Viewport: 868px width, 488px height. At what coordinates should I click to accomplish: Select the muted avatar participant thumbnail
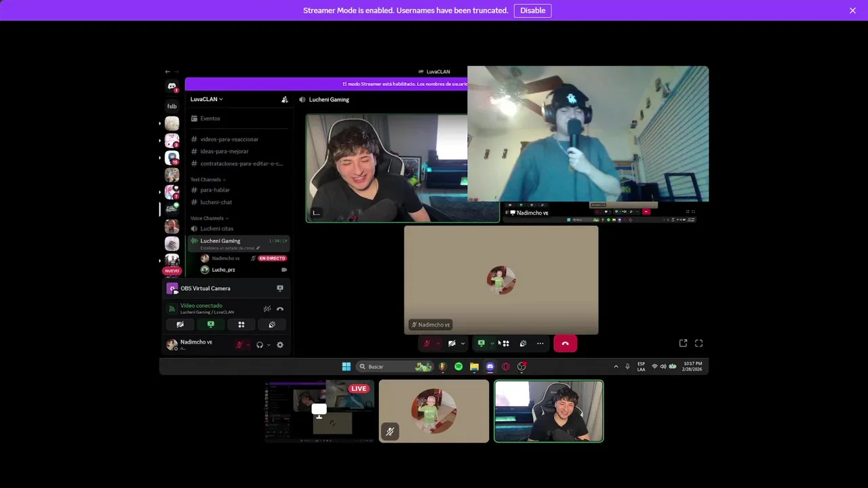pos(434,411)
